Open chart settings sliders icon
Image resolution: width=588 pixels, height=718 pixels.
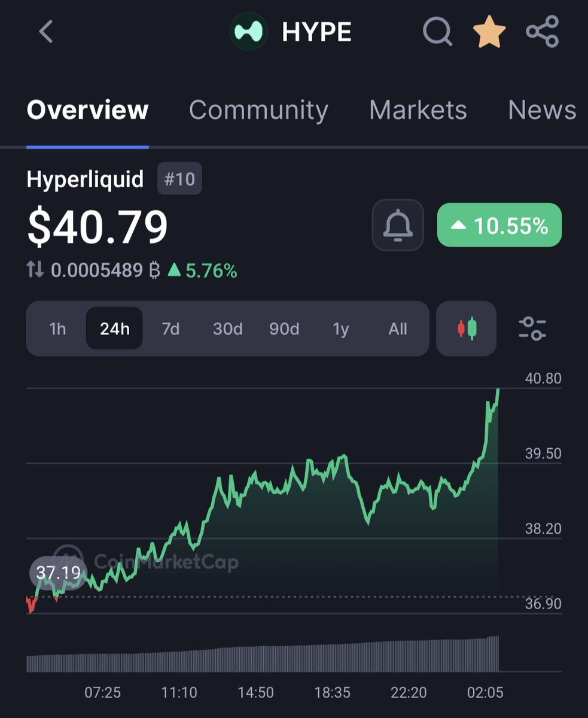coord(532,328)
